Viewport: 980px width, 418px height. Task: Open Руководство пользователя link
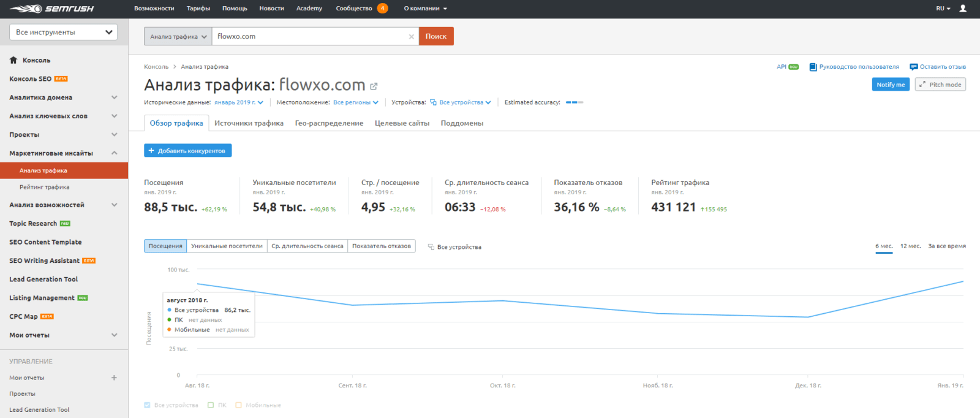[x=859, y=67]
